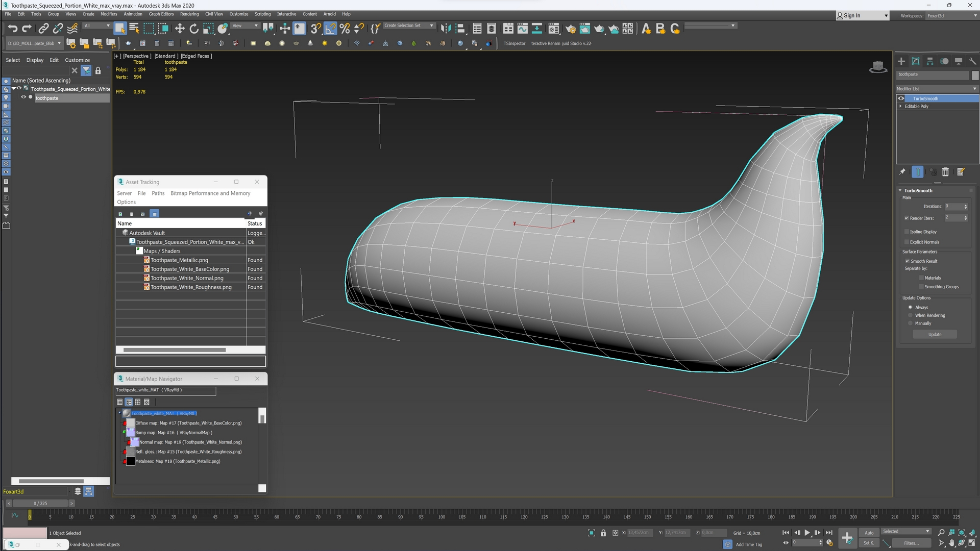The width and height of the screenshot is (980, 551).
Task: Select the Manually update option
Action: pyautogui.click(x=910, y=323)
